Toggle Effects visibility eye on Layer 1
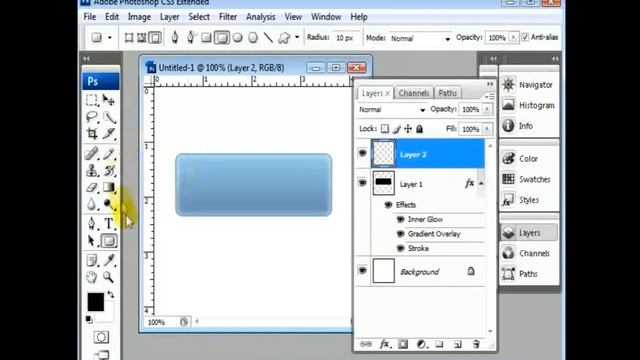This screenshot has height=360, width=640. 388,205
